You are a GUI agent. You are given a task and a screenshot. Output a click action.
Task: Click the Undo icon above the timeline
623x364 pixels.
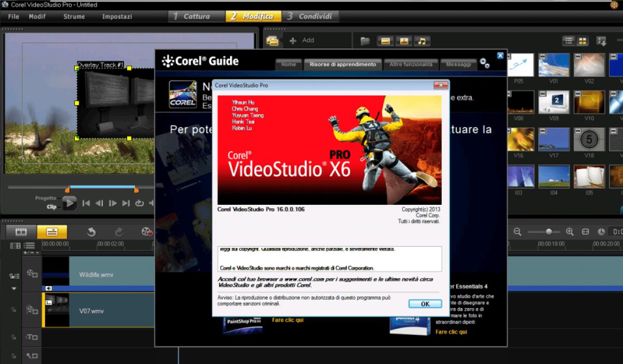click(x=91, y=232)
